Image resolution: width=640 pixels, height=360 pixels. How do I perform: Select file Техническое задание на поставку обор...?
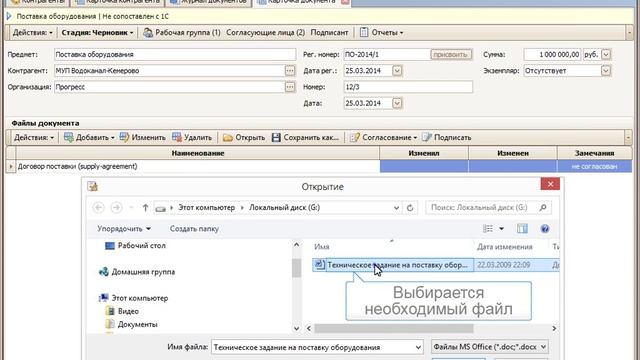pos(393,265)
